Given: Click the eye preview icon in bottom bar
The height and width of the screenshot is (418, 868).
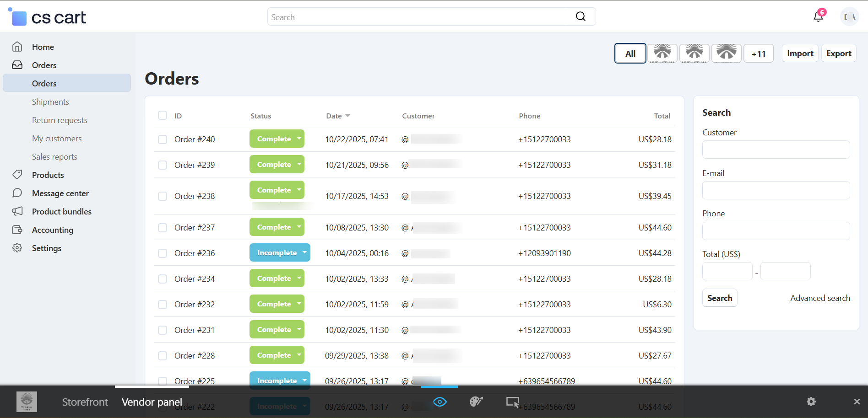Looking at the screenshot, I should pyautogui.click(x=439, y=402).
